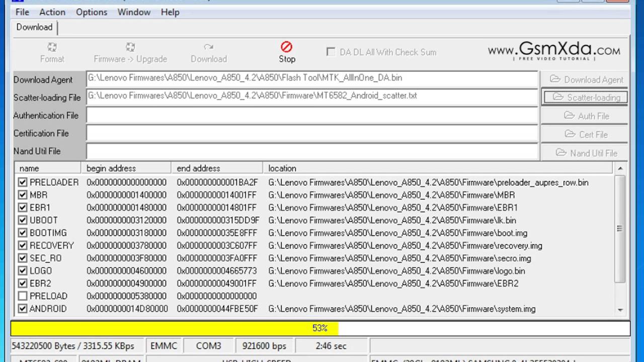Viewport: 644px width, 362px height.
Task: Uncheck the RECOVERY partition
Action: pos(22,245)
